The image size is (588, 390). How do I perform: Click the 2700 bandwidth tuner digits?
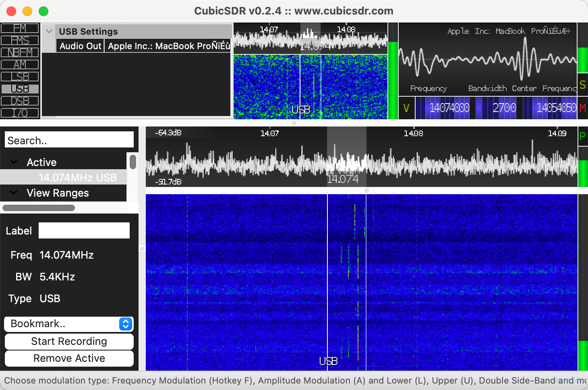(x=504, y=108)
